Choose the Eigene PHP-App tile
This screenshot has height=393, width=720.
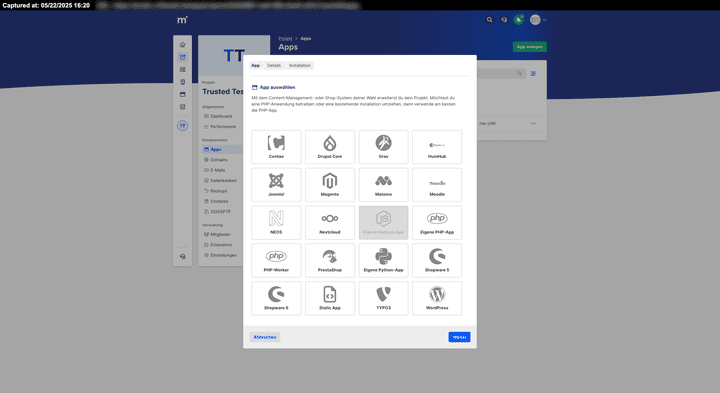(437, 223)
